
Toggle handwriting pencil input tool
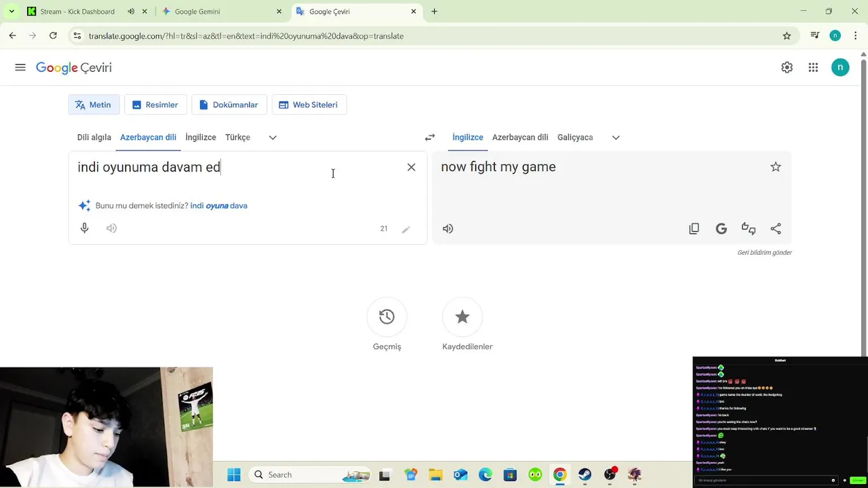click(x=406, y=229)
